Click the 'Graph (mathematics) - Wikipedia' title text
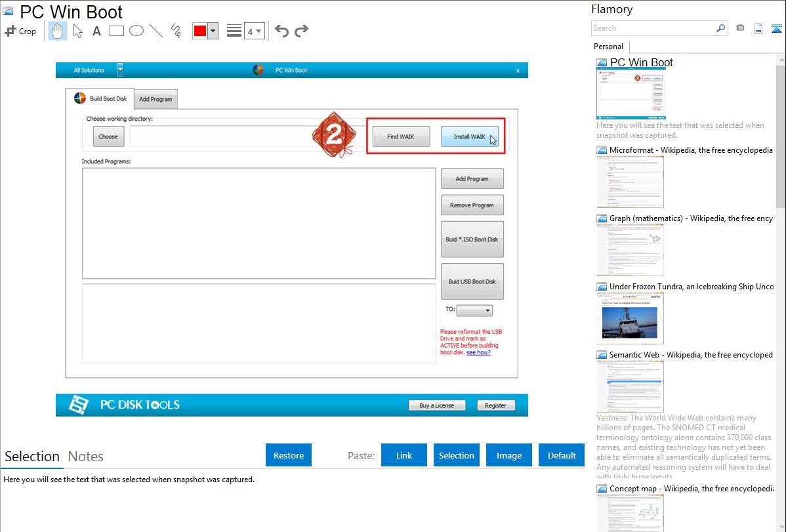 [x=692, y=218]
